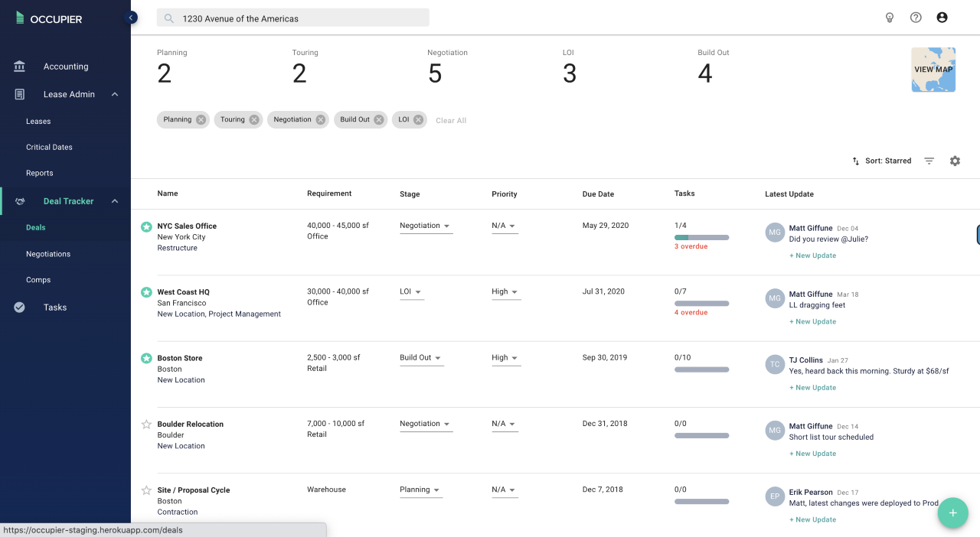Click the Clear All filters link
Screen dimensions: 980x537
tap(451, 121)
